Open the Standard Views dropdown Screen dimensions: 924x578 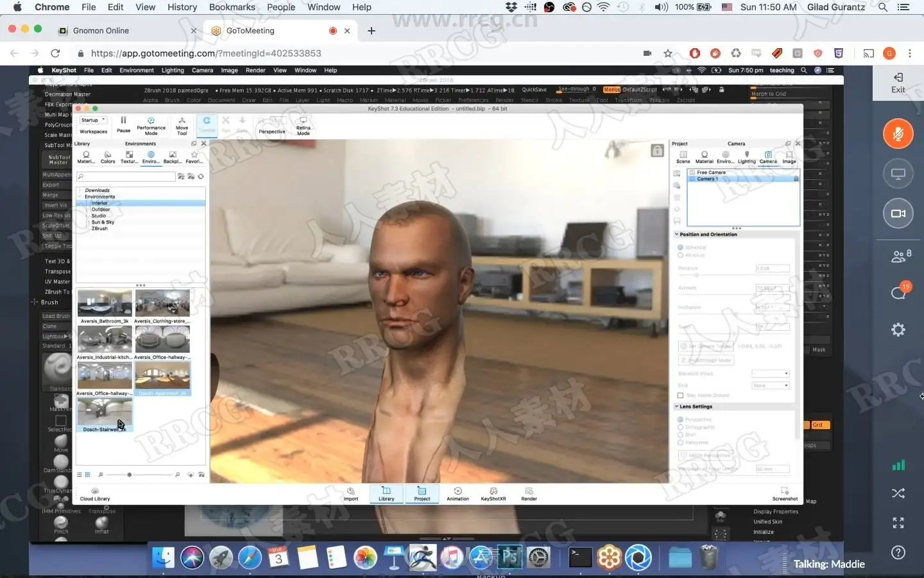point(771,374)
